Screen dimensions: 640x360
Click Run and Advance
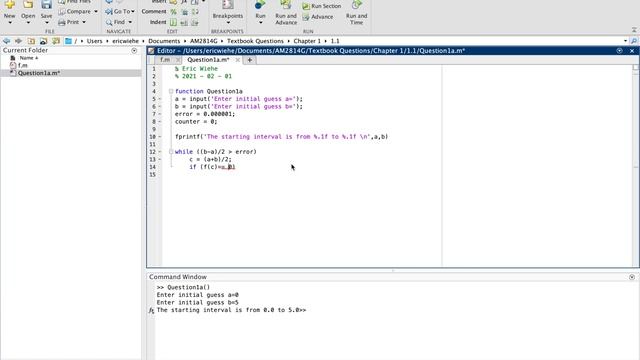286,12
